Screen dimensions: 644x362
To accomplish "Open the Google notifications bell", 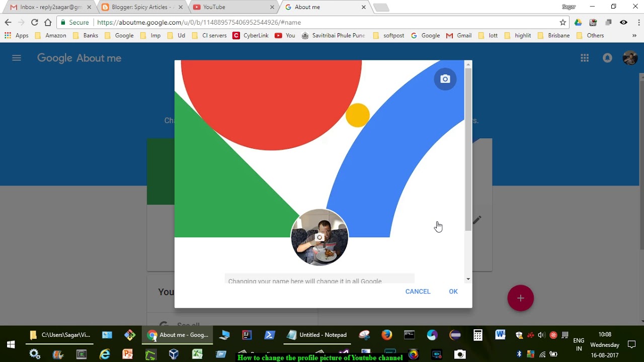I will pos(607,58).
